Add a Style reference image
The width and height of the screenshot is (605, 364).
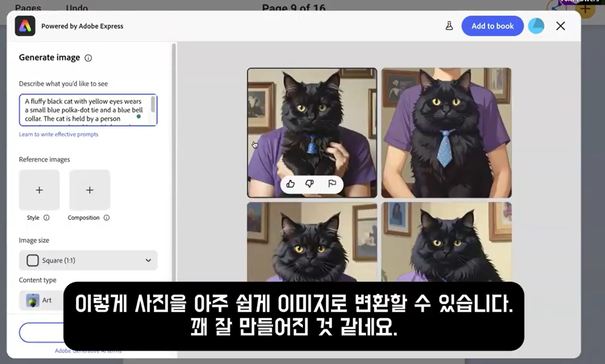point(39,190)
